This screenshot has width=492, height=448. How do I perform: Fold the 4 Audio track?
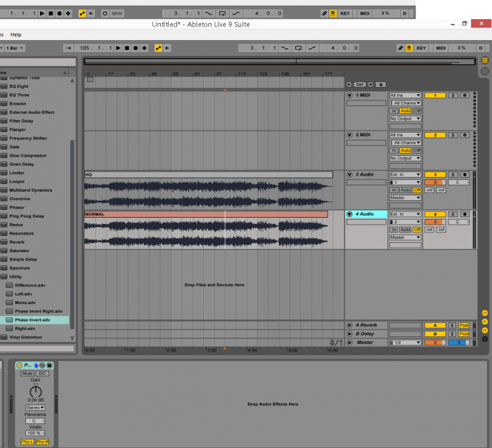pos(349,214)
